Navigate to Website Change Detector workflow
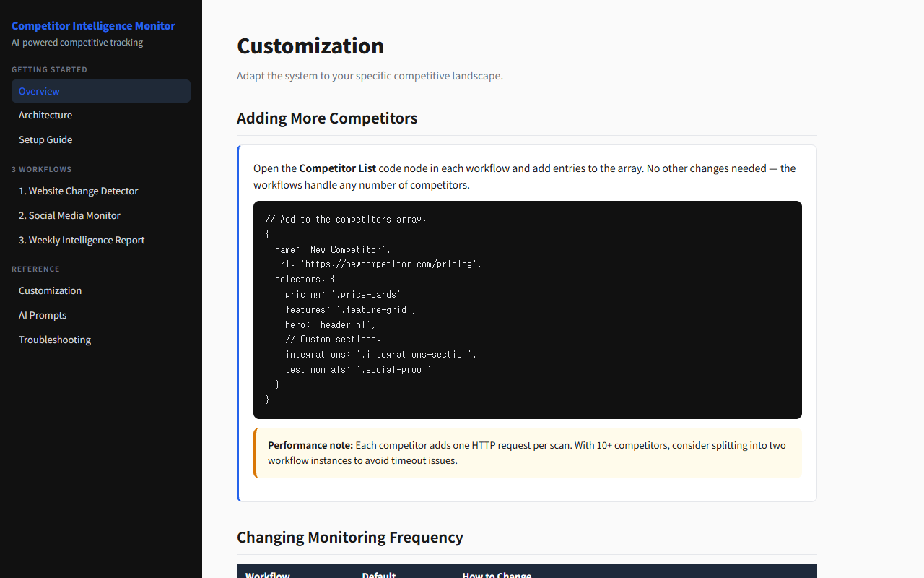Image resolution: width=924 pixels, height=578 pixels. pyautogui.click(x=78, y=191)
